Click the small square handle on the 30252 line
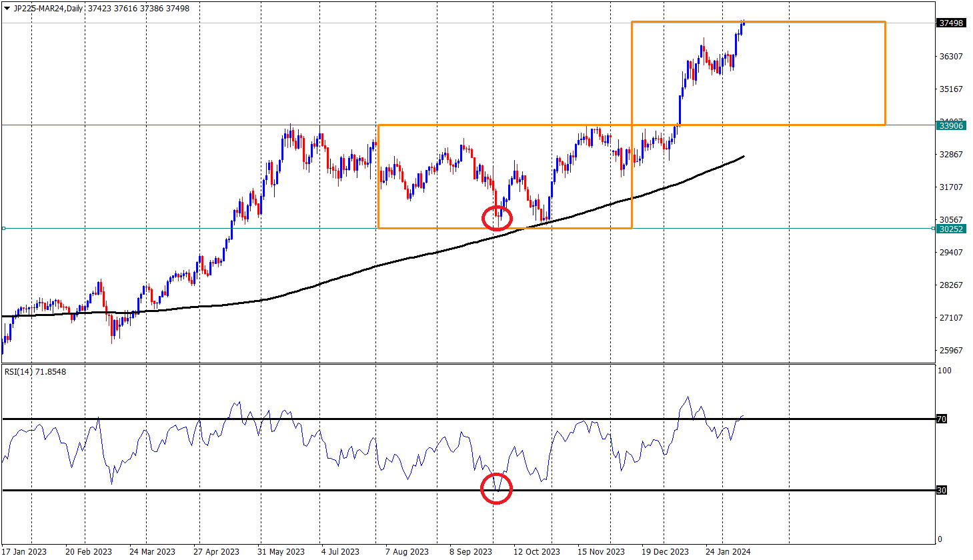The height and width of the screenshot is (560, 973). 3,229
